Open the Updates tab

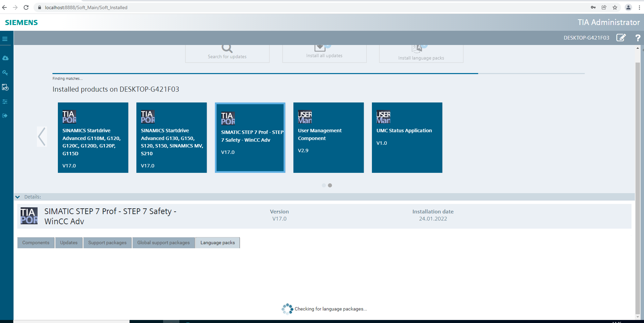(69, 243)
